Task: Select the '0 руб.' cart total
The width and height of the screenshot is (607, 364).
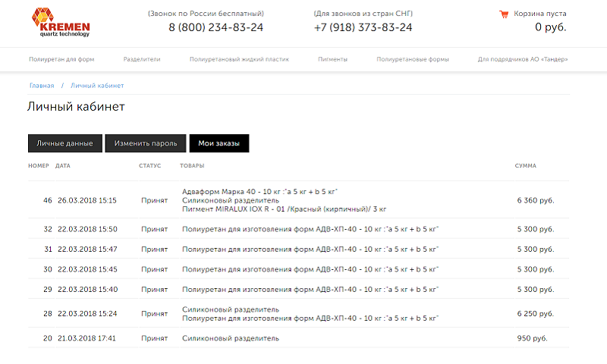Action: point(551,27)
